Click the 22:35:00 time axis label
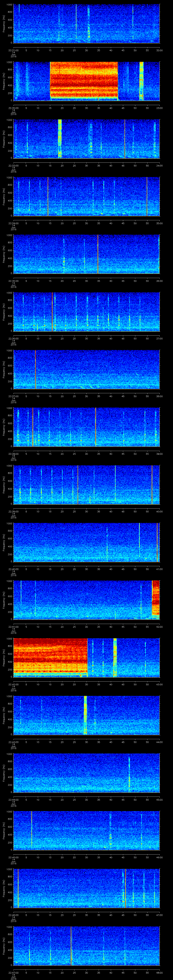 [13, 281]
